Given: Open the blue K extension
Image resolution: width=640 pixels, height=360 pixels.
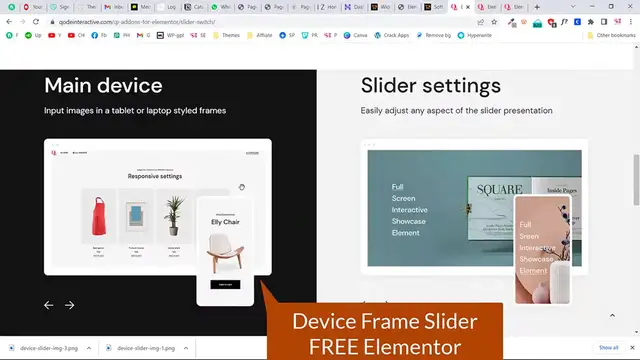Looking at the screenshot, I should [x=577, y=22].
